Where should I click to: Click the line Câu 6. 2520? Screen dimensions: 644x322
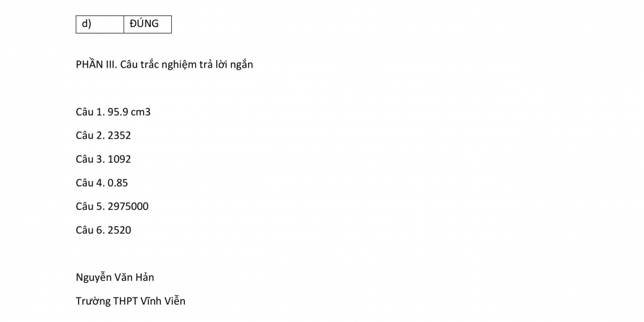(x=104, y=230)
